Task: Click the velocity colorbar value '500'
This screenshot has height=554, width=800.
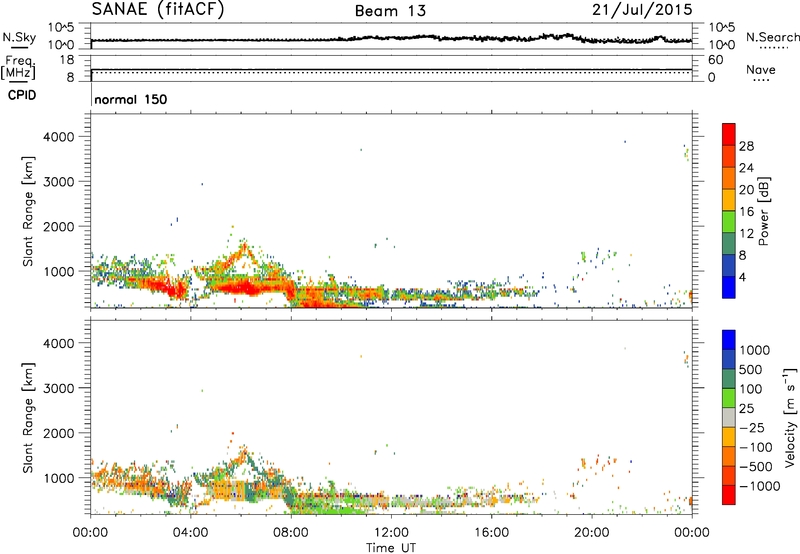Action: [x=750, y=369]
